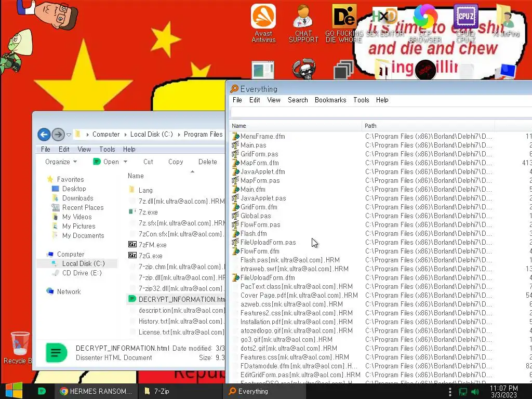The width and height of the screenshot is (532, 399).
Task: Open the Organize dropdown
Action: click(x=61, y=162)
